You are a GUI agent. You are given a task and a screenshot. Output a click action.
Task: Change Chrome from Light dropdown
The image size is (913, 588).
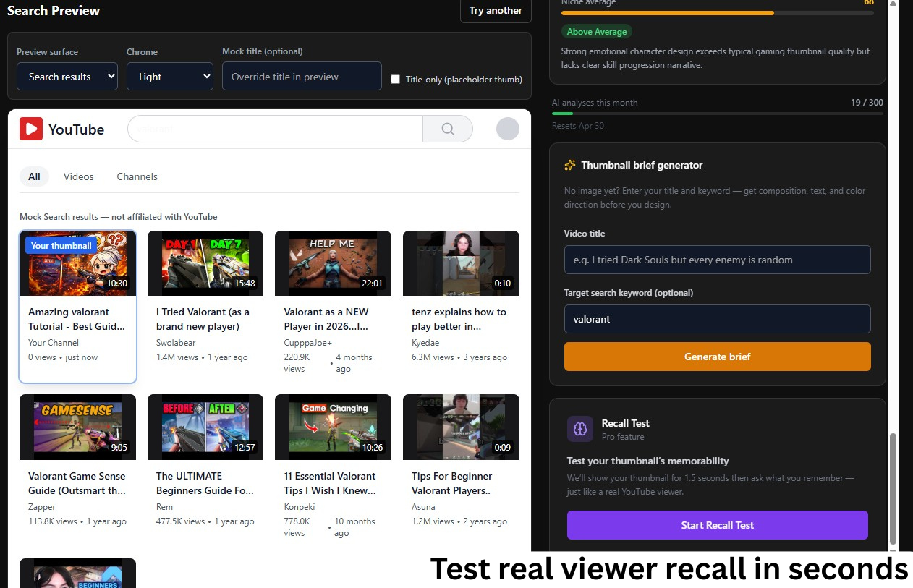(x=169, y=76)
